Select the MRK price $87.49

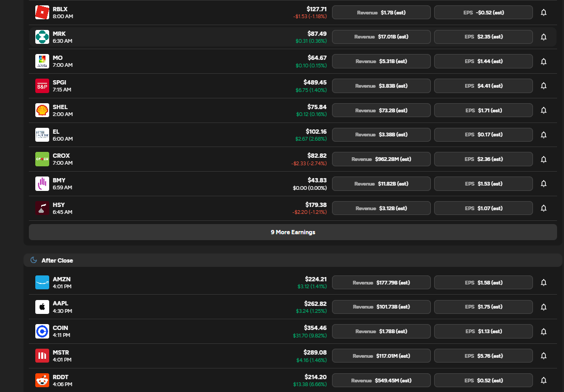pos(317,34)
